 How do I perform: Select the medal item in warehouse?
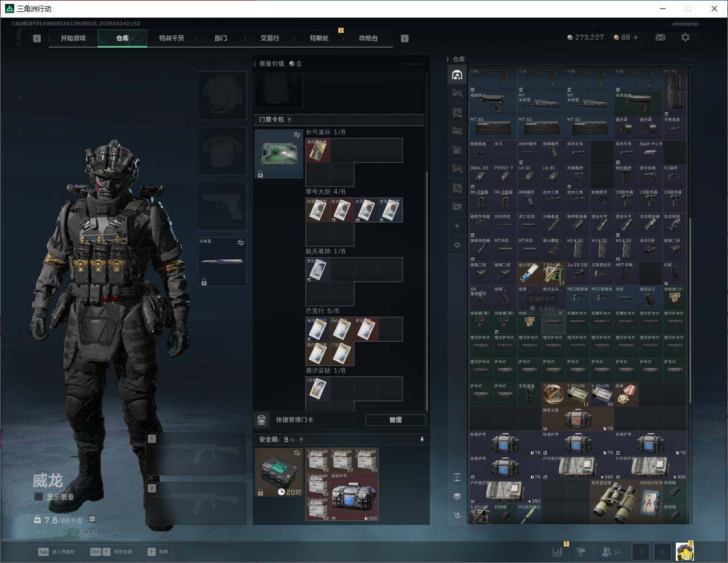click(626, 394)
